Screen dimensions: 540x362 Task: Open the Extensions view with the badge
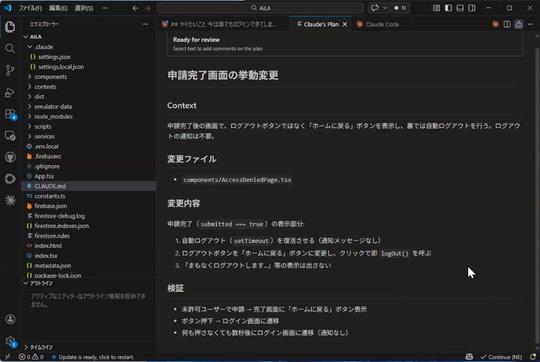(10, 114)
